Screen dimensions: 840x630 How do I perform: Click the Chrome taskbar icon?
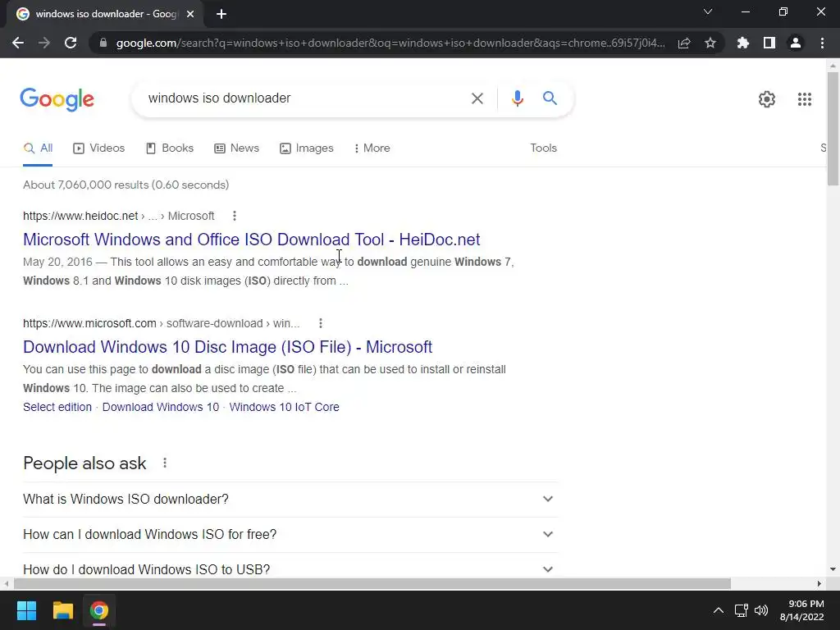coord(99,610)
